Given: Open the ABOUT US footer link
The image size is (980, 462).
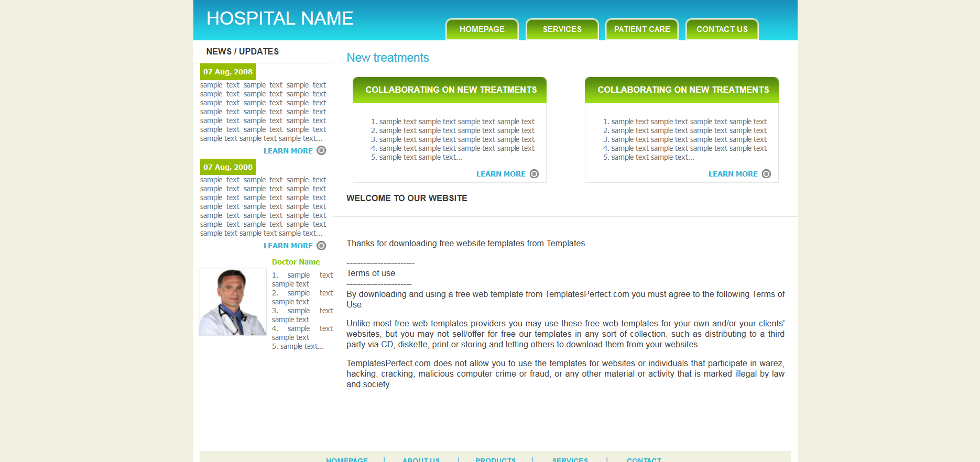Looking at the screenshot, I should pos(421,459).
